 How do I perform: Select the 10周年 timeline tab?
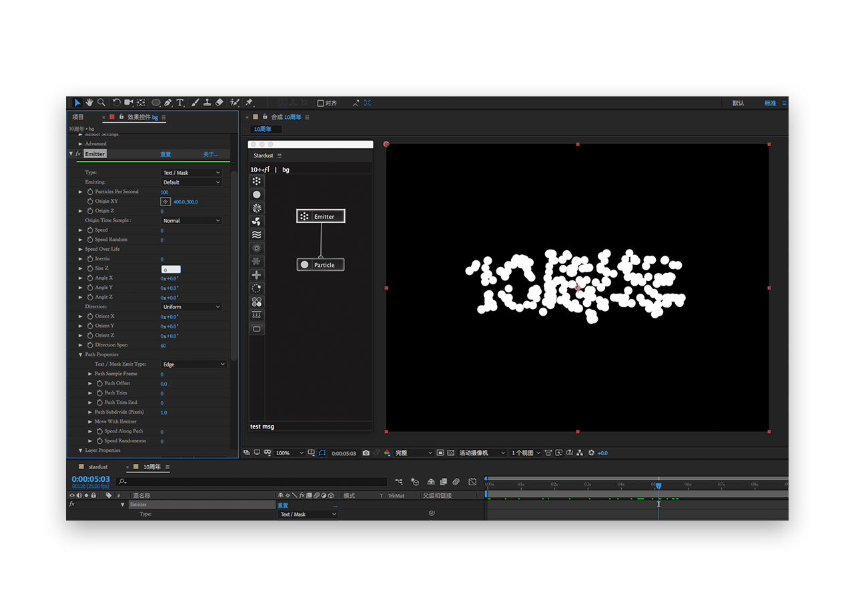click(x=152, y=467)
